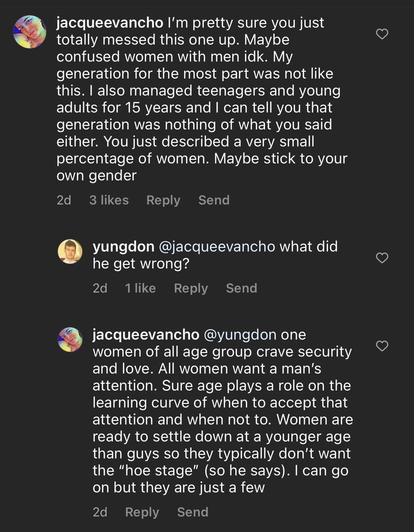Reply to the last jacqueevancho comment
The width and height of the screenshot is (414, 532).
(x=142, y=512)
